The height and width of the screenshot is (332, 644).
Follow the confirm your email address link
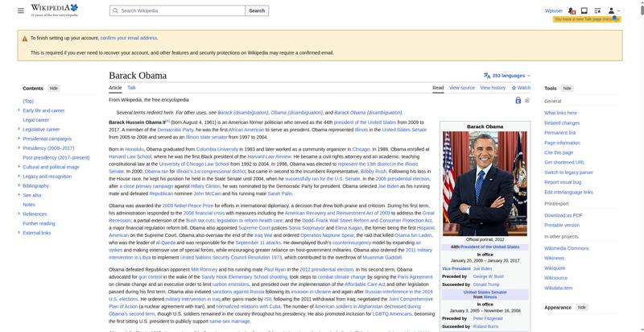point(129,38)
